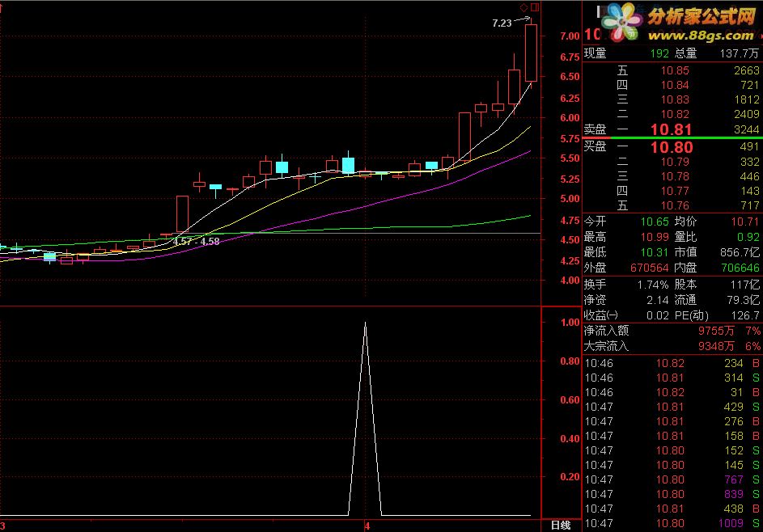Click the sell-three price 10.83
763x532 pixels.
tap(675, 99)
